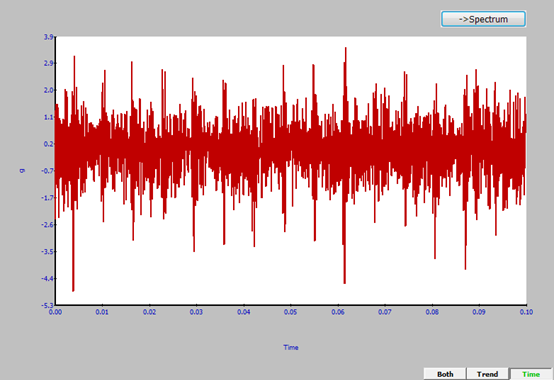Click the 0.04 time axis label
This screenshot has height=380, width=554.
243,312
